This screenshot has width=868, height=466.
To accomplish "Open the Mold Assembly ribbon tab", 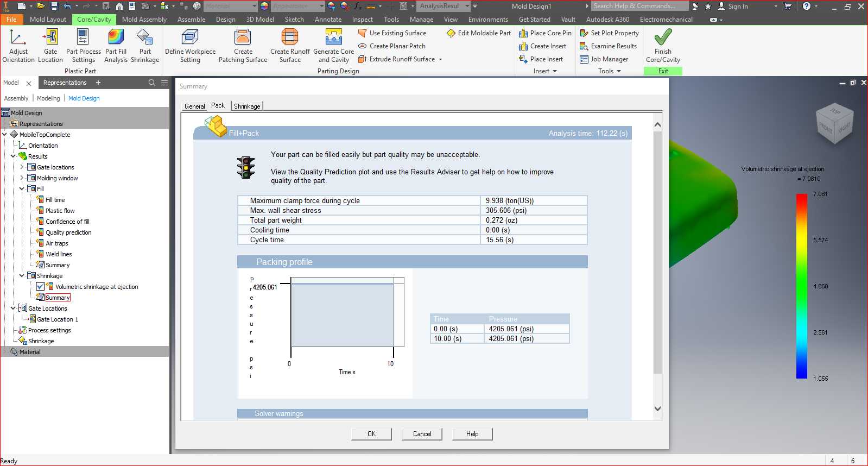I will coord(144,19).
